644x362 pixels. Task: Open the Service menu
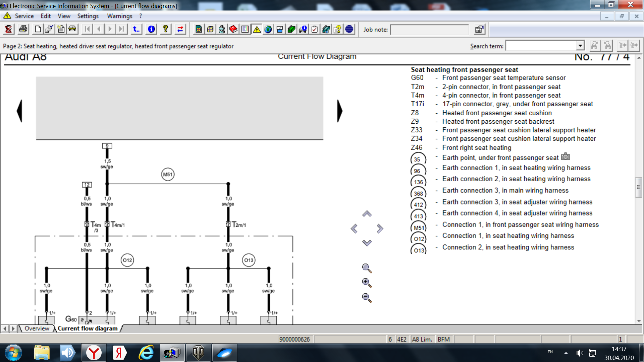point(24,16)
